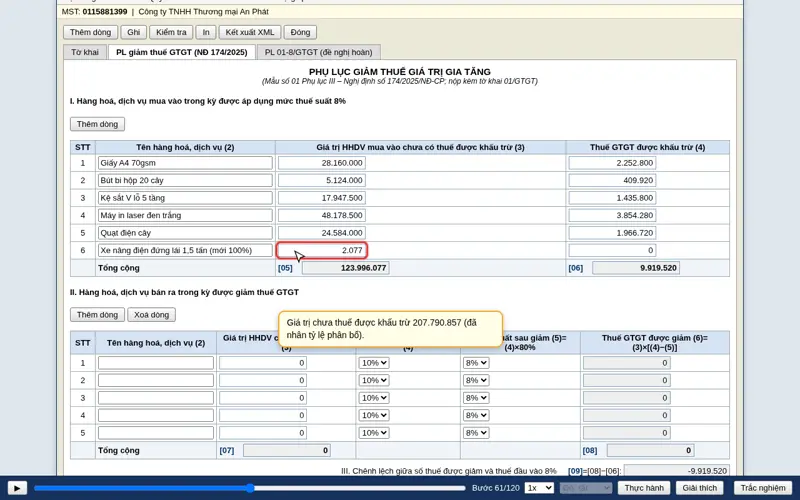The width and height of the screenshot is (800, 500).
Task: Click Thêm dòng beside the Xoá dòng button
Action: (97, 315)
